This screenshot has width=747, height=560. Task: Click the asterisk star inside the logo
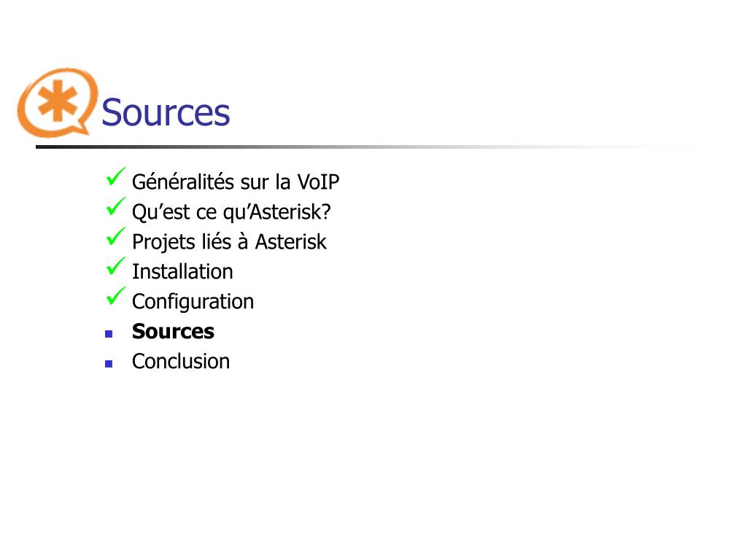click(58, 101)
